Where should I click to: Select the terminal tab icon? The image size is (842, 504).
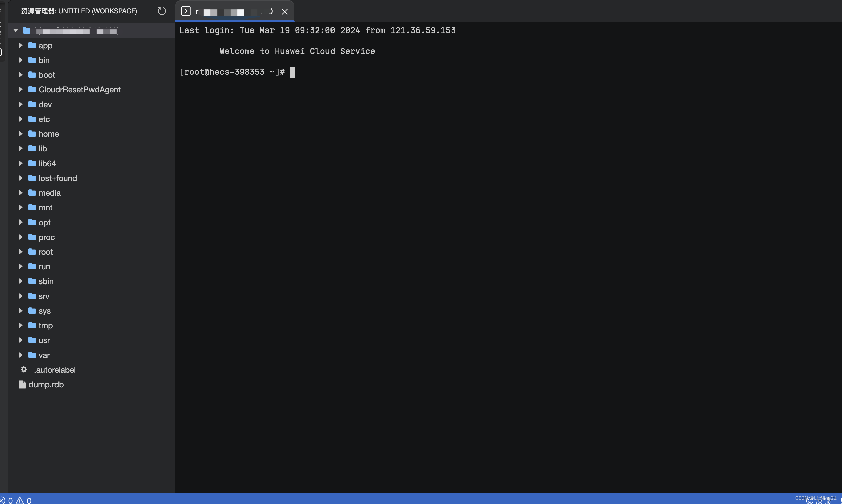click(x=186, y=11)
